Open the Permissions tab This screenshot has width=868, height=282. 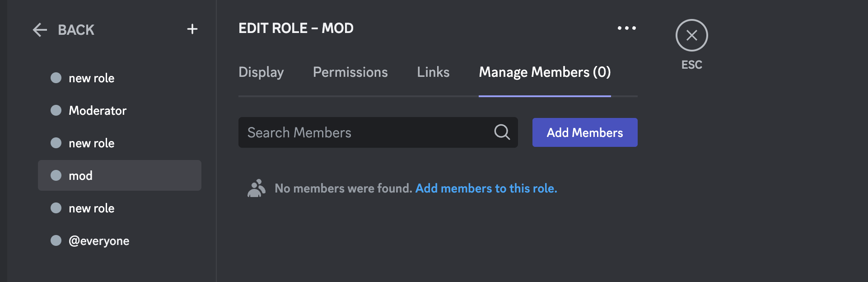tap(350, 72)
